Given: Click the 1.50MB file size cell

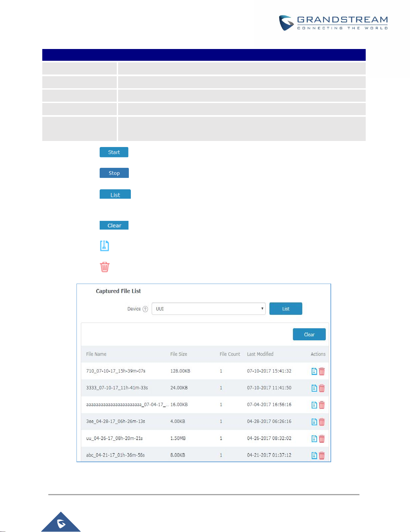Looking at the screenshot, I should tap(178, 438).
